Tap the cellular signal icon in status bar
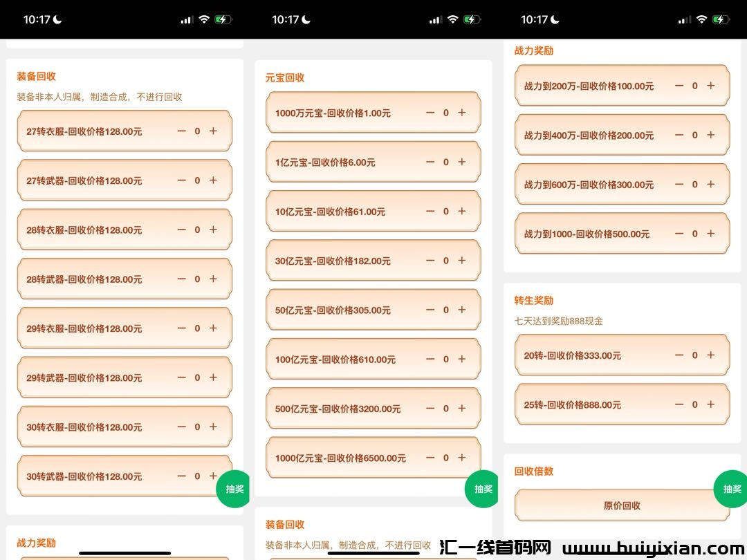Viewport: 747px width, 560px height. [x=185, y=19]
